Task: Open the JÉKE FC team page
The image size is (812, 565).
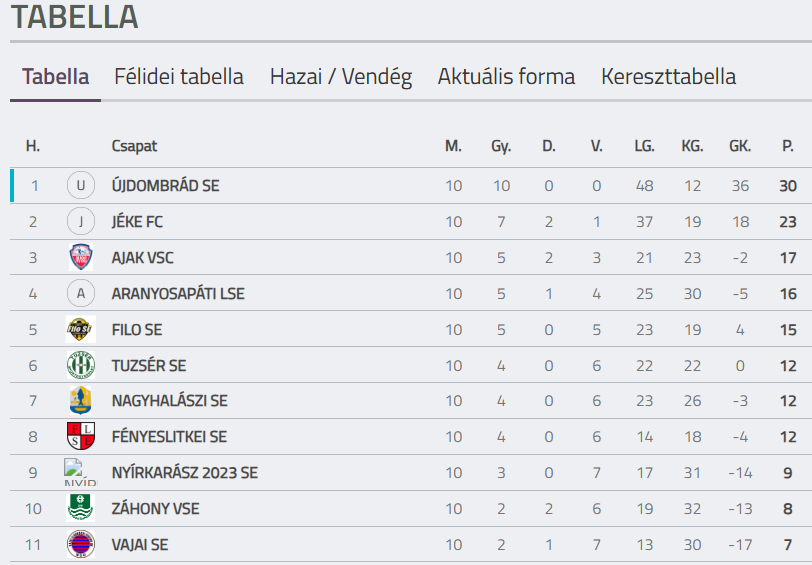Action: (137, 222)
